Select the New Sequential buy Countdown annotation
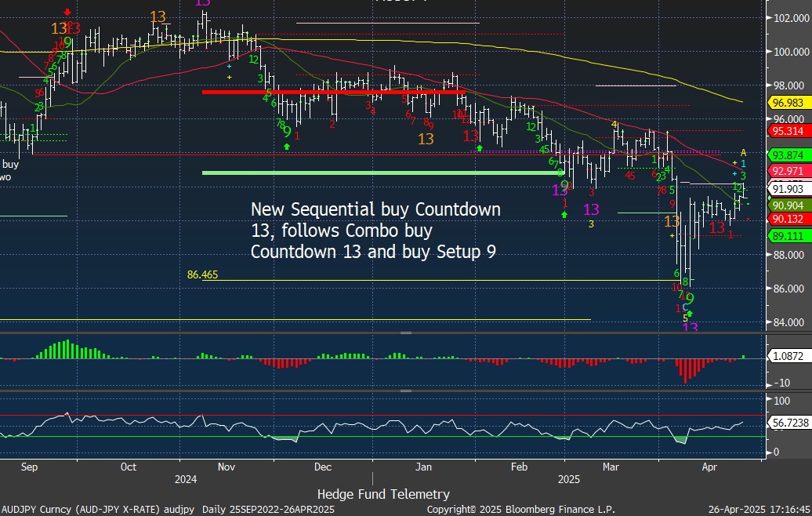Image resolution: width=812 pixels, height=516 pixels. coord(375,231)
